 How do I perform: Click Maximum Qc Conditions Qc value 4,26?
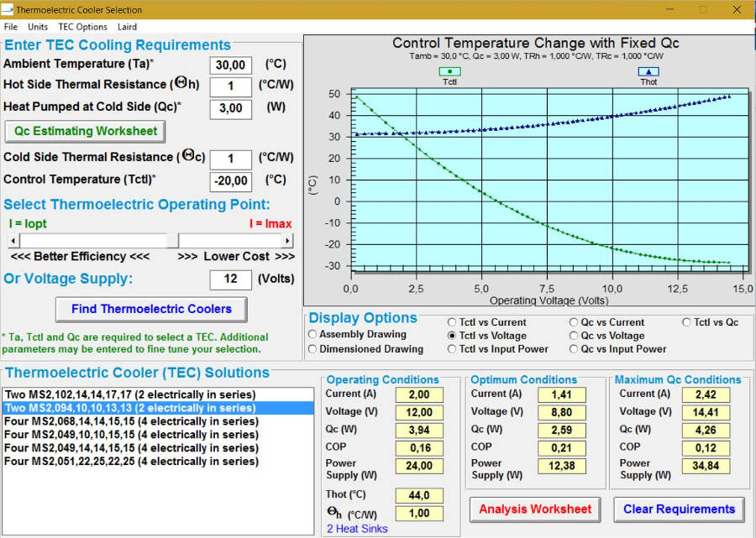[706, 430]
